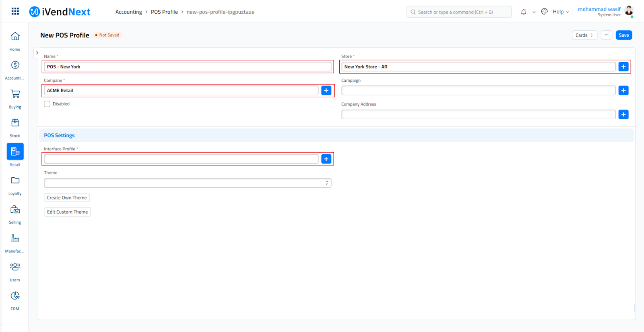Click the Campaign input field
This screenshot has width=644, height=332.
coord(478,90)
